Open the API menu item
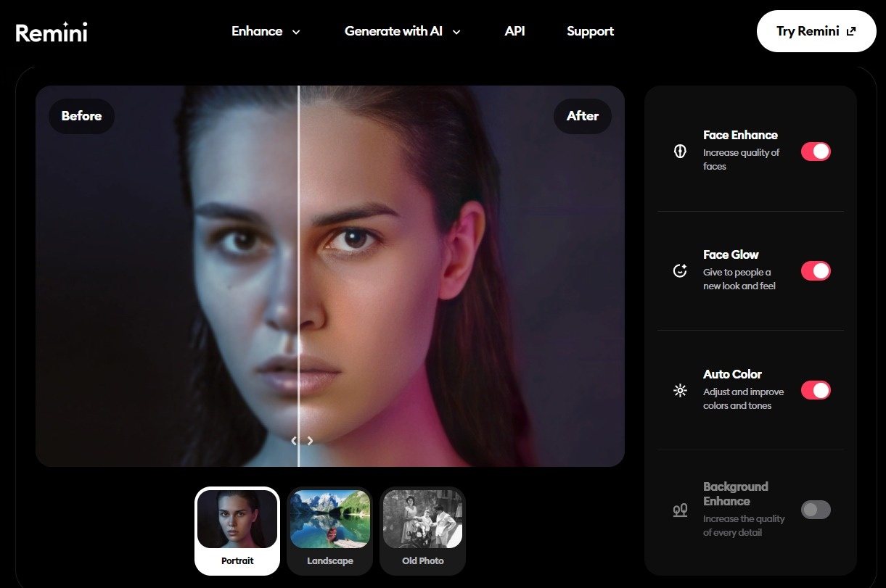Viewport: 886px width, 588px height. tap(514, 31)
